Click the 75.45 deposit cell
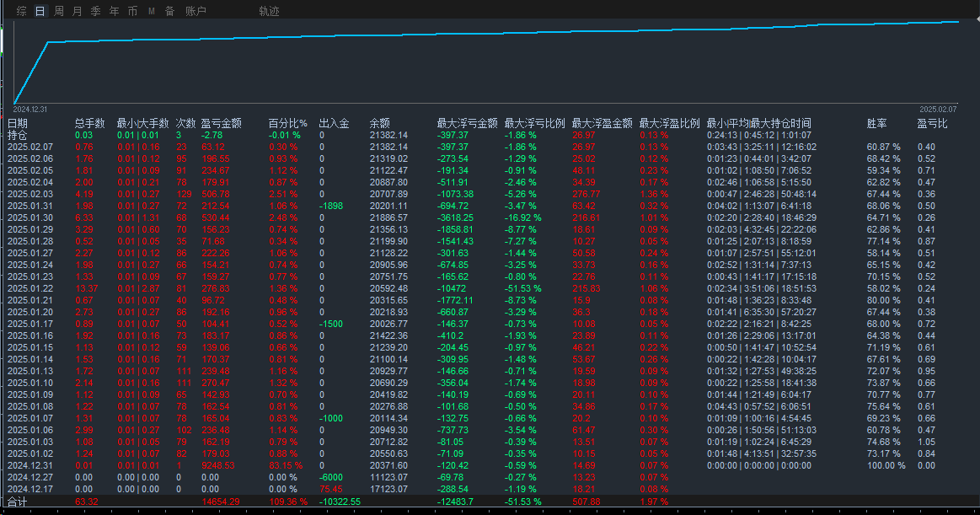 [330, 489]
